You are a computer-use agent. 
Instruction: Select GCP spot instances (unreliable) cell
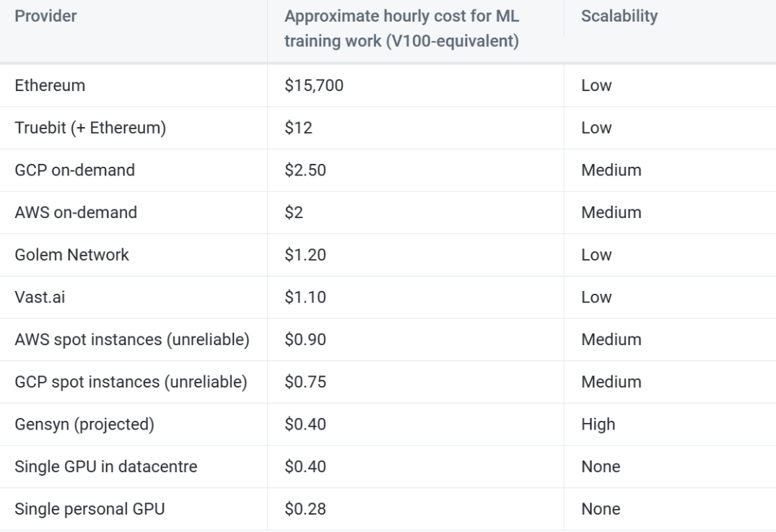(131, 382)
